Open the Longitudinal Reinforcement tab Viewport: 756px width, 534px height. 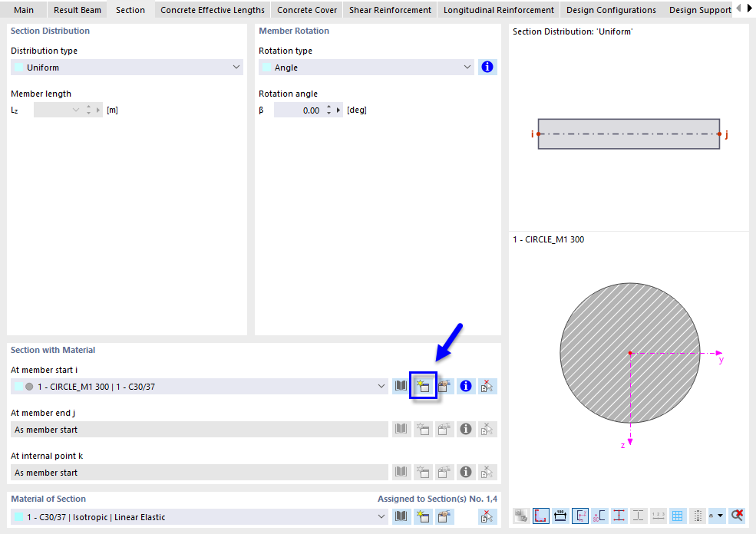(x=499, y=10)
